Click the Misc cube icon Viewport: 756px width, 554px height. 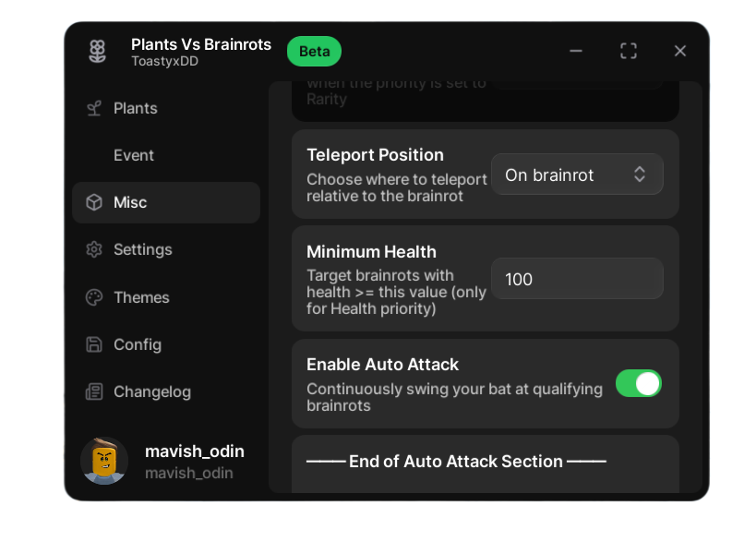pyautogui.click(x=94, y=202)
